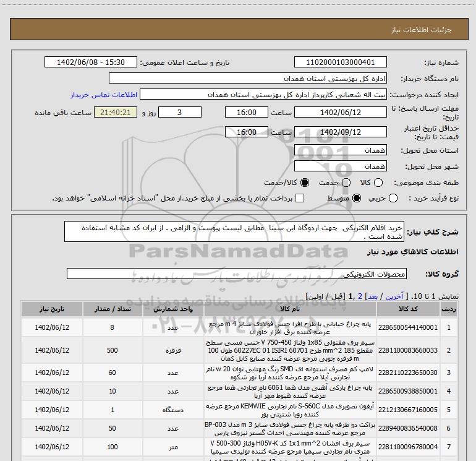The image size is (476, 461).
Task: Click the شماره نیاز number field
Action: point(340,62)
